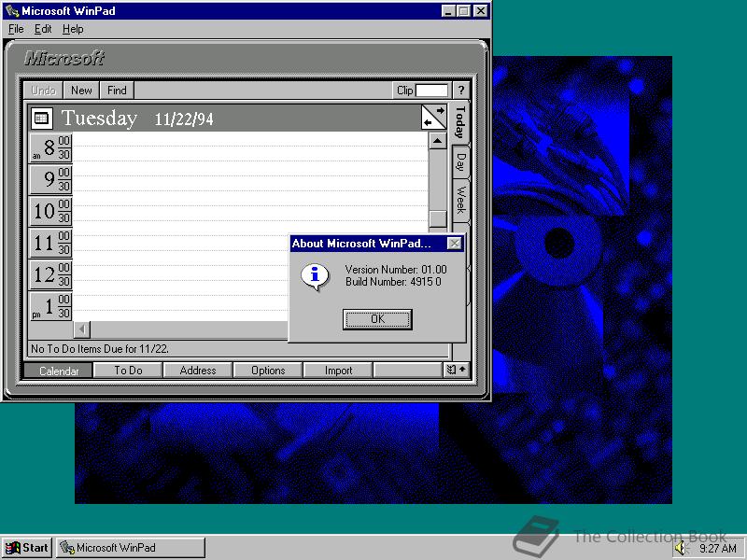The height and width of the screenshot is (560, 747).
Task: Click the Build Number 4915.0 text
Action: [x=393, y=282]
